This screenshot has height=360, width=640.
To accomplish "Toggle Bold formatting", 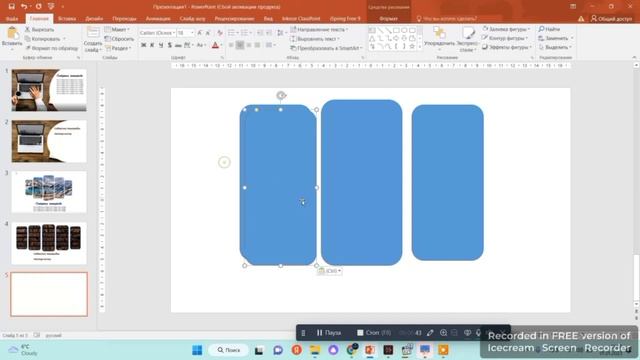I will 143,45.
